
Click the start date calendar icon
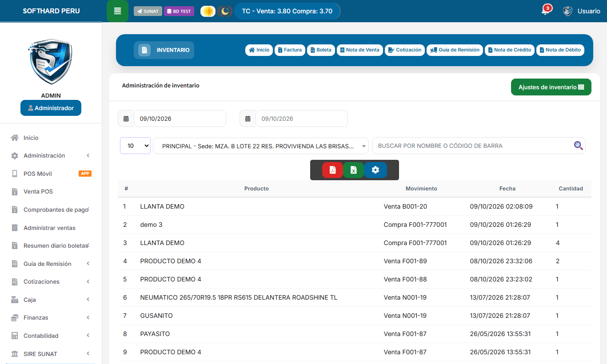[x=126, y=119]
